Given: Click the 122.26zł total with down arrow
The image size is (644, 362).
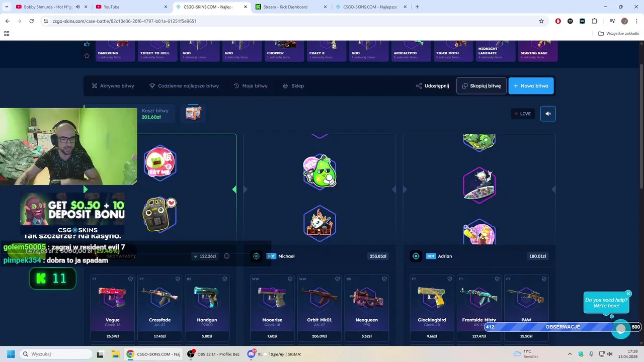Looking at the screenshot, I should point(205,256).
